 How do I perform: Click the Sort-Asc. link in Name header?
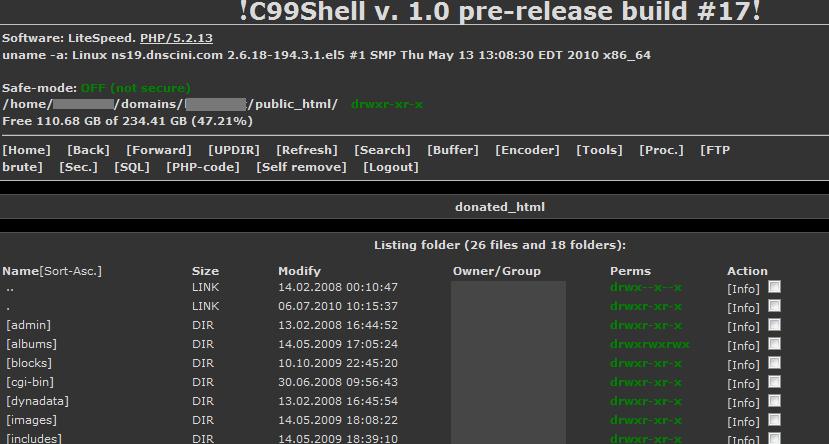tap(71, 271)
